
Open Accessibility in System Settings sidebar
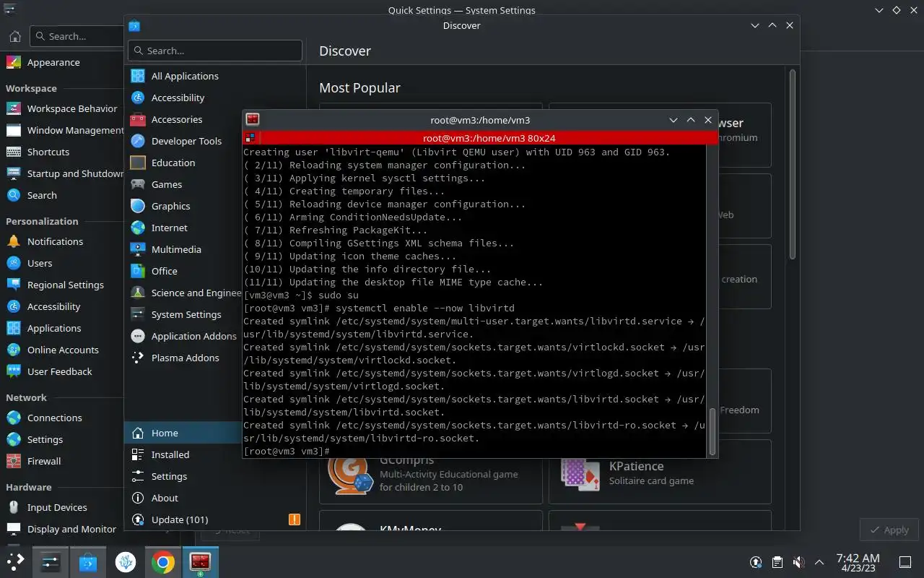tap(62, 306)
